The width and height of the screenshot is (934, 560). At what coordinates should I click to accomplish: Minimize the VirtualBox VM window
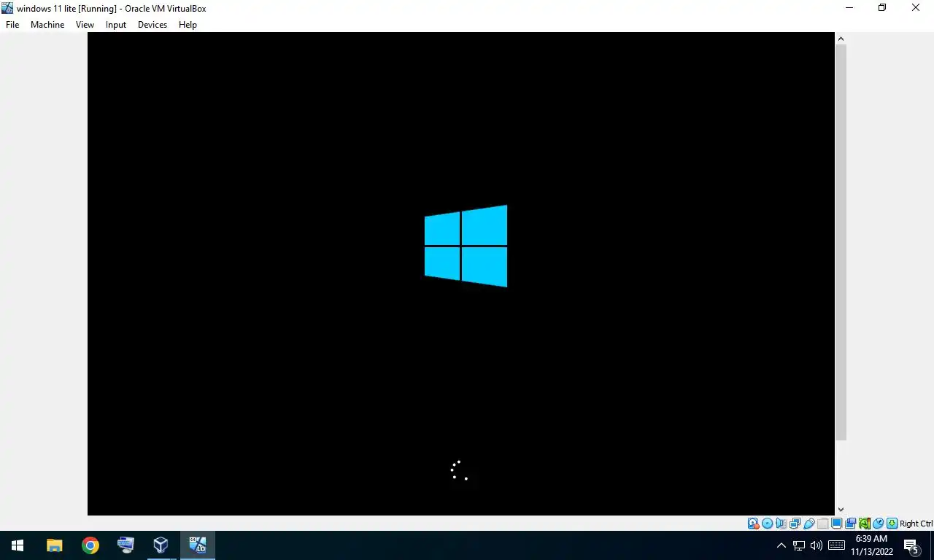coord(849,8)
